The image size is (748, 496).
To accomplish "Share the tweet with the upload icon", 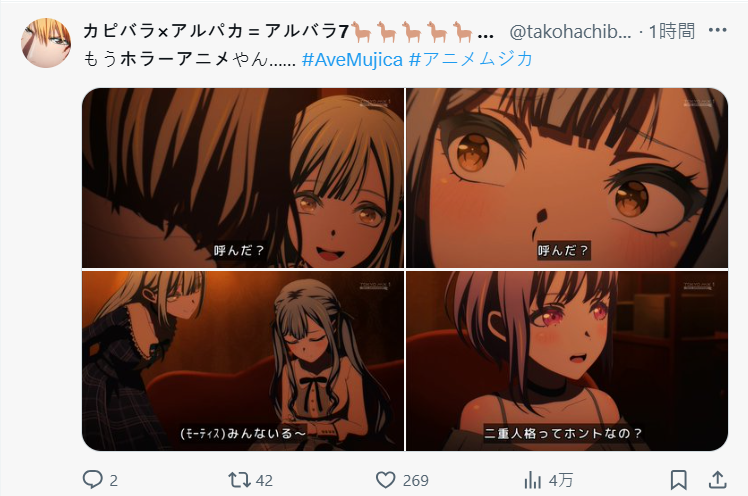I will [x=717, y=479].
